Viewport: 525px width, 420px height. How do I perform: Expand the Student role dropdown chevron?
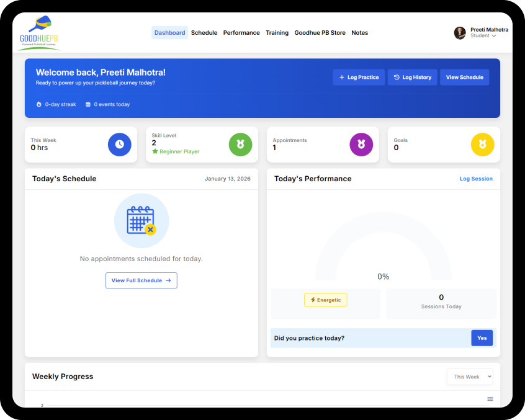[x=494, y=36]
